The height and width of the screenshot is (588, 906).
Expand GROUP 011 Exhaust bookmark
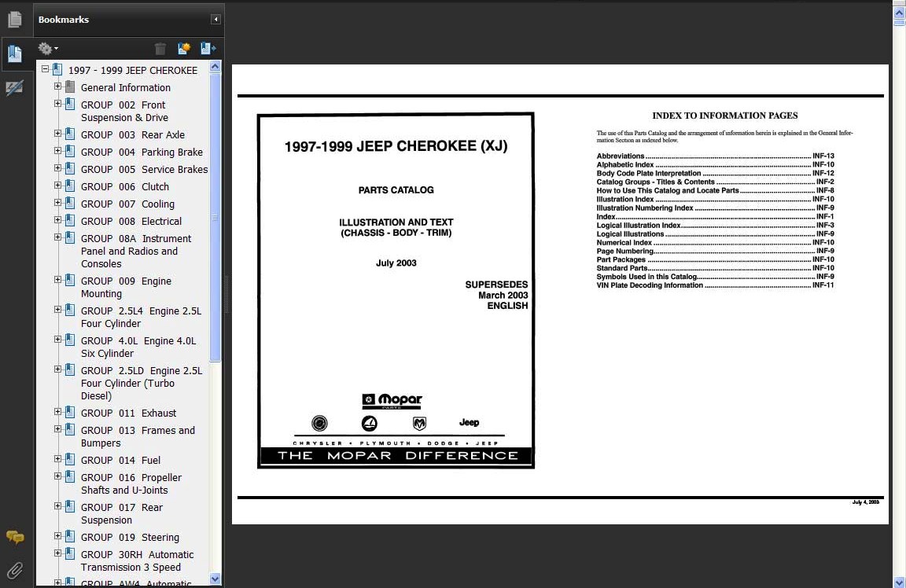coord(57,413)
